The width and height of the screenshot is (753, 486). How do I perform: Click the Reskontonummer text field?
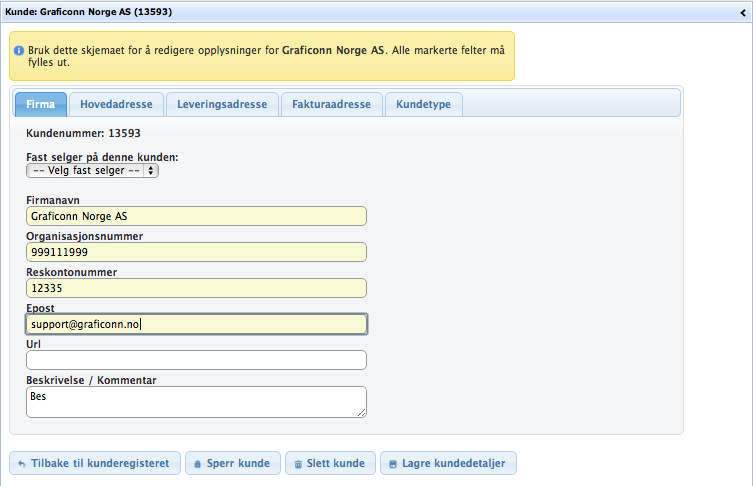[196, 288]
